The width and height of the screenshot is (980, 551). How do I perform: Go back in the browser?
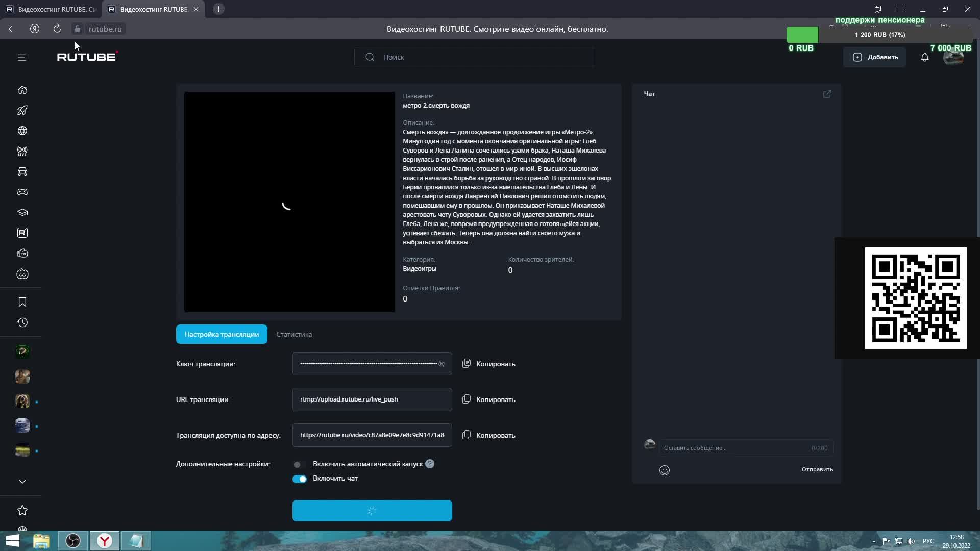12,29
